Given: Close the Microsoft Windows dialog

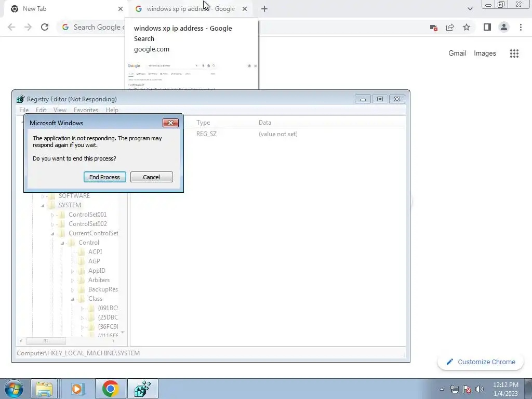Looking at the screenshot, I should pos(170,123).
